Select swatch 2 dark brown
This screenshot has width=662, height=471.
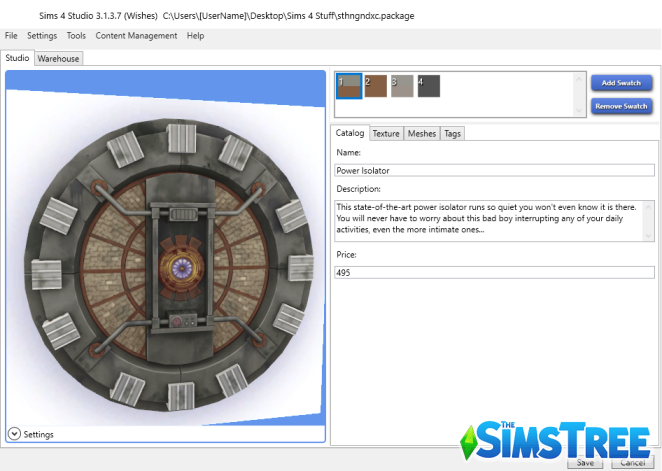375,87
